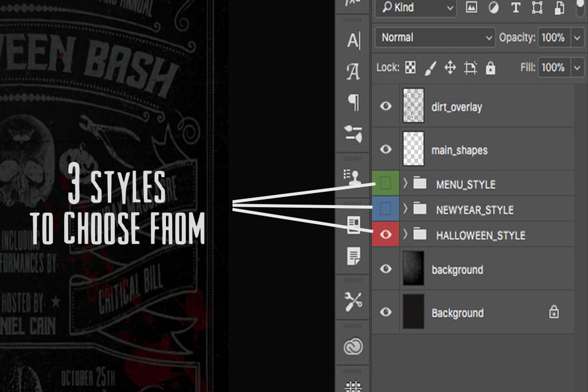Click the Background layer's padlock icon
The image size is (588, 392).
[x=554, y=312]
